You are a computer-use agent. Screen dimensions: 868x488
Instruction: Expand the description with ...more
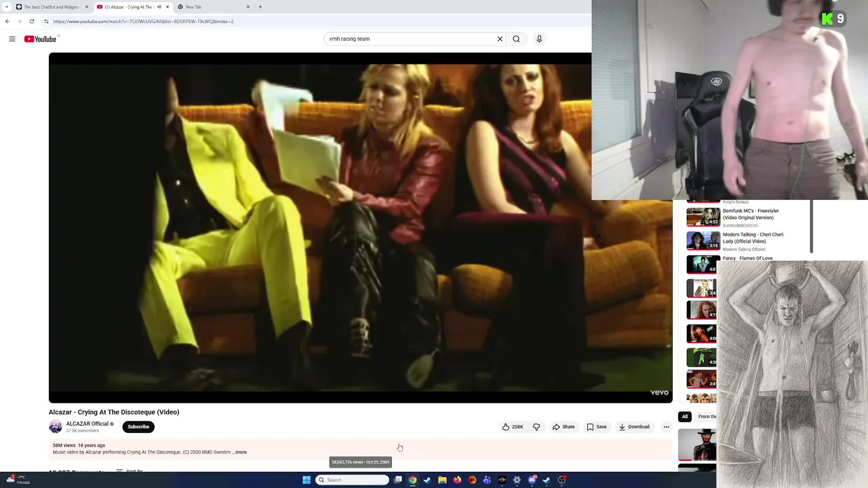coord(239,452)
